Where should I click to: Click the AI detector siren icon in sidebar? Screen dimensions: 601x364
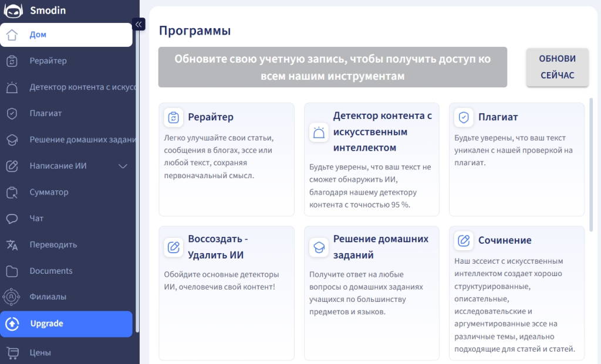coord(12,87)
